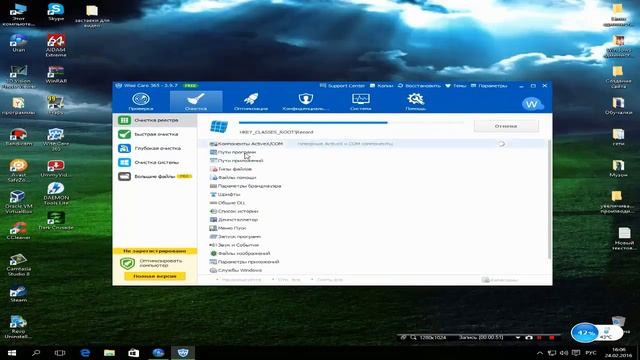Switch to the Оптимизация rocket tab
640x360 pixels.
(x=251, y=102)
